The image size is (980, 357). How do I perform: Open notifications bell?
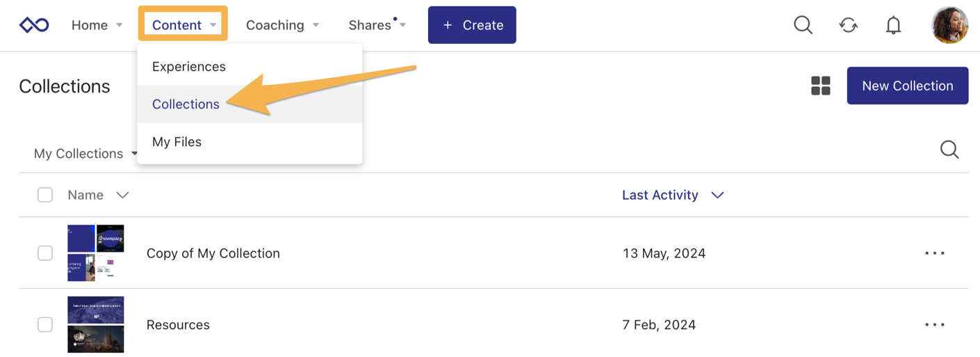coord(893,25)
